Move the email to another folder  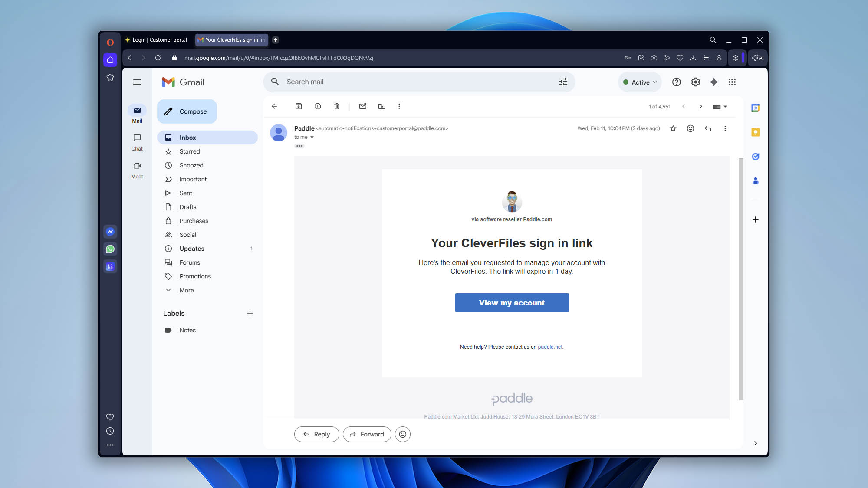pos(382,106)
